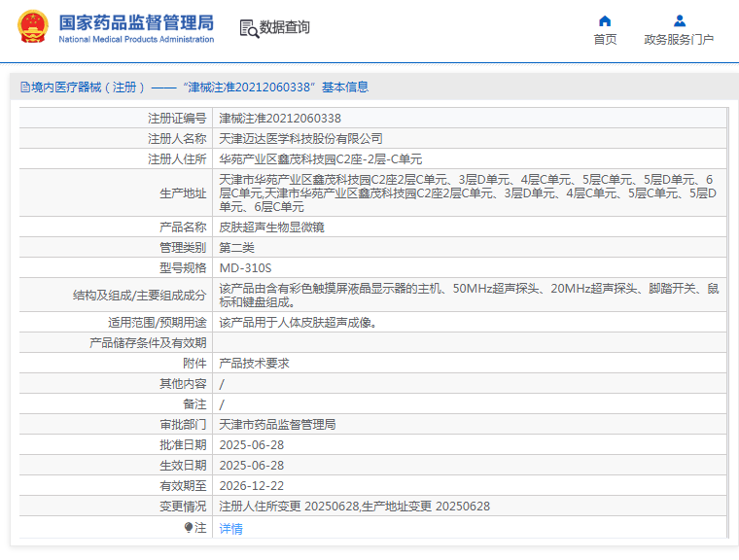Viewport: 739px width, 560px height.
Task: Click the national emblem logo icon
Action: pyautogui.click(x=30, y=27)
